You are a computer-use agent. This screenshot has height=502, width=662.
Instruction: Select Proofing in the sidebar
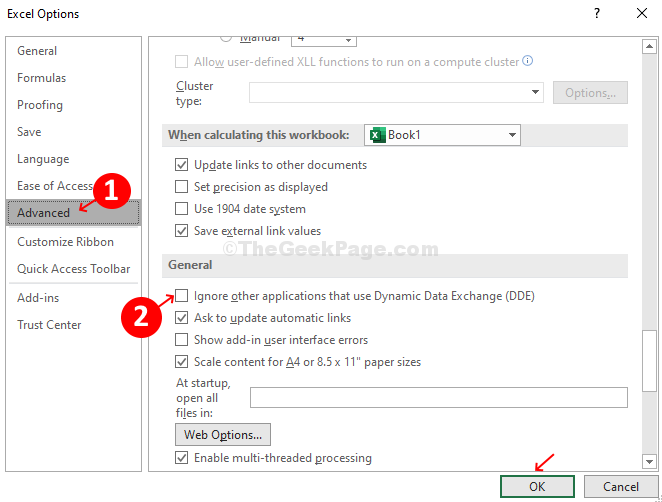pos(40,105)
